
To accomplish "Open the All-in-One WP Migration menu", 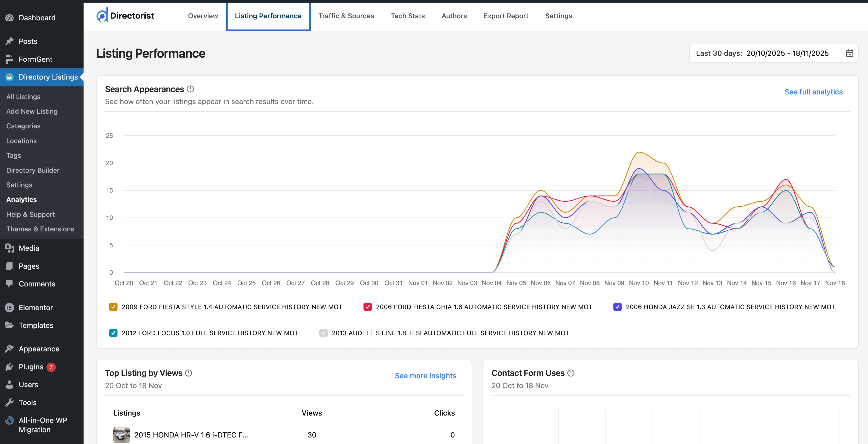I will (42, 425).
